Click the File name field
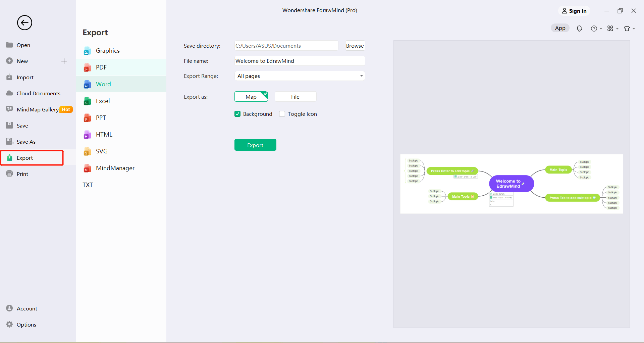 300,61
